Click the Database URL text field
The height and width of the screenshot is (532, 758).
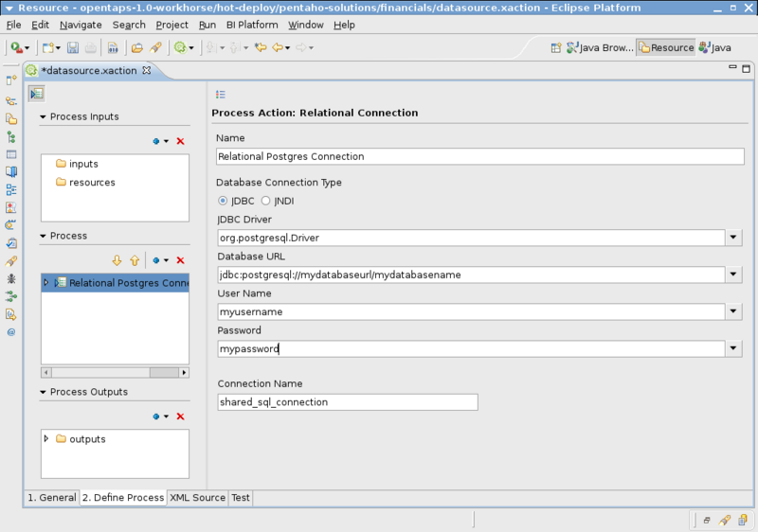471,275
